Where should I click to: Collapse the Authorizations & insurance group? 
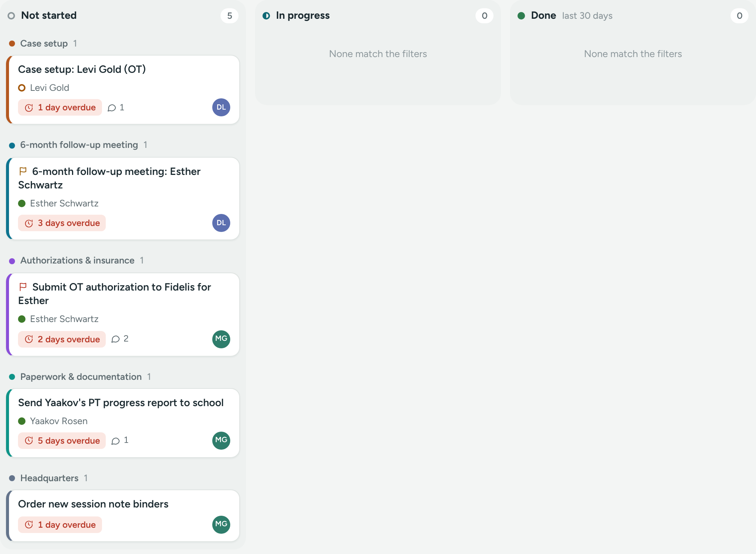click(77, 260)
